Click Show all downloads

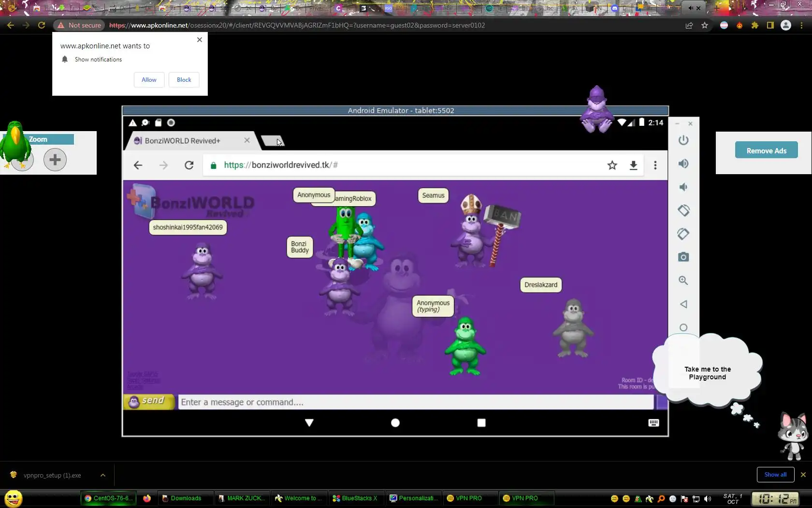[775, 475]
